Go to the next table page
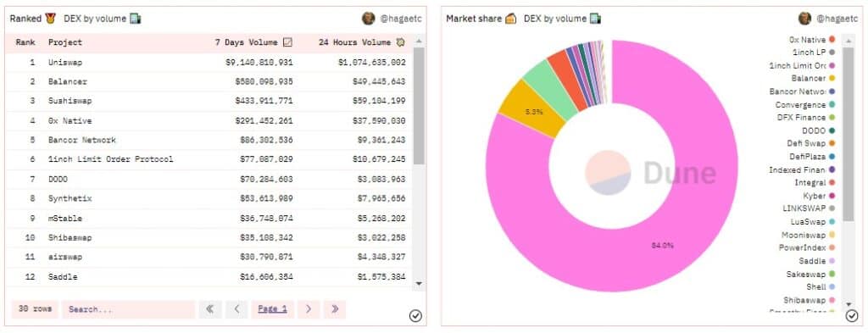868x333 pixels. (x=309, y=309)
